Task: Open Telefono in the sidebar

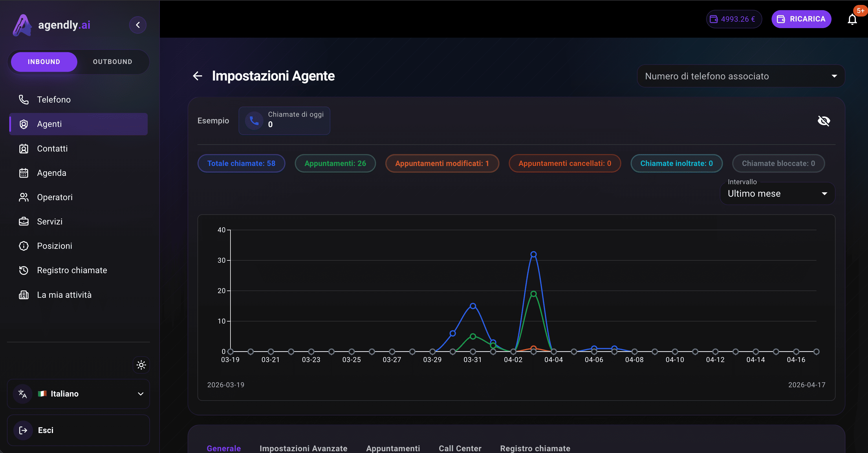Action: pos(78,99)
